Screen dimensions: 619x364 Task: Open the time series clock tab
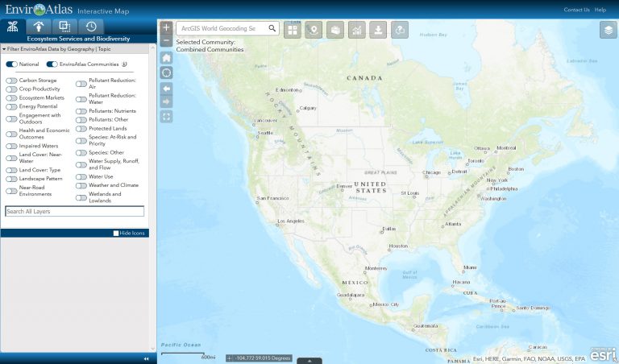[91, 26]
